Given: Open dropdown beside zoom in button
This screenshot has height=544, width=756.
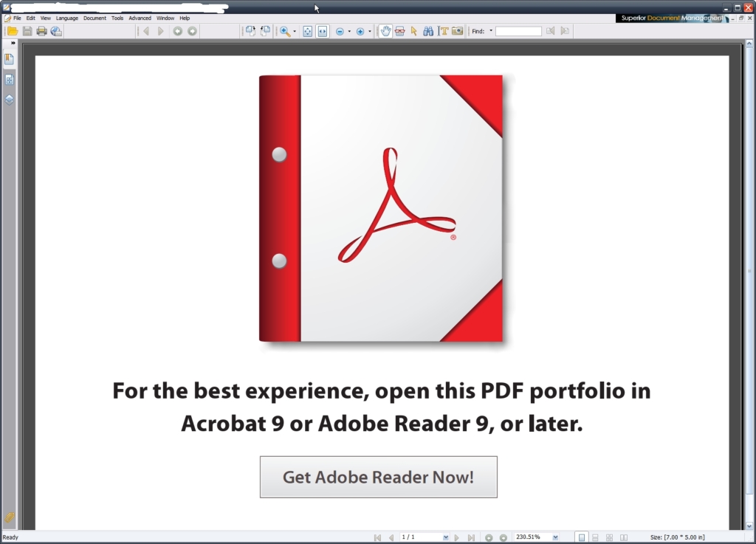Looking at the screenshot, I should (x=369, y=31).
